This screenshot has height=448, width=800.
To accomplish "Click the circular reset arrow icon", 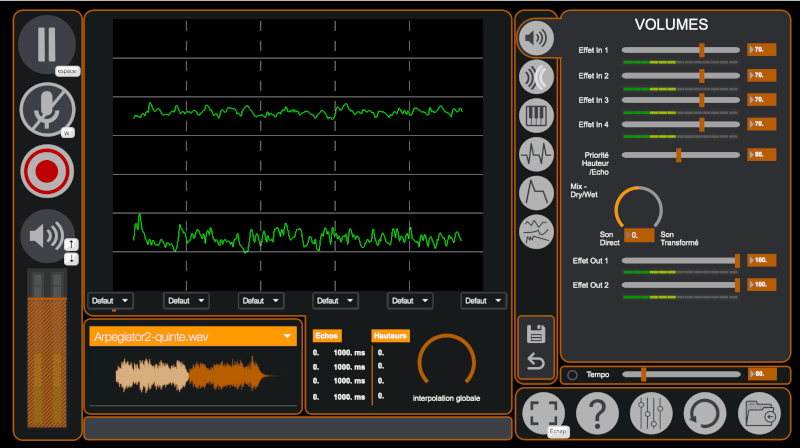I will click(704, 412).
